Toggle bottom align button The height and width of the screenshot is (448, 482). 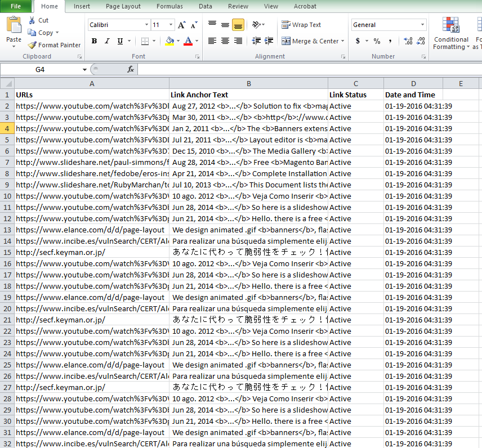coord(238,25)
